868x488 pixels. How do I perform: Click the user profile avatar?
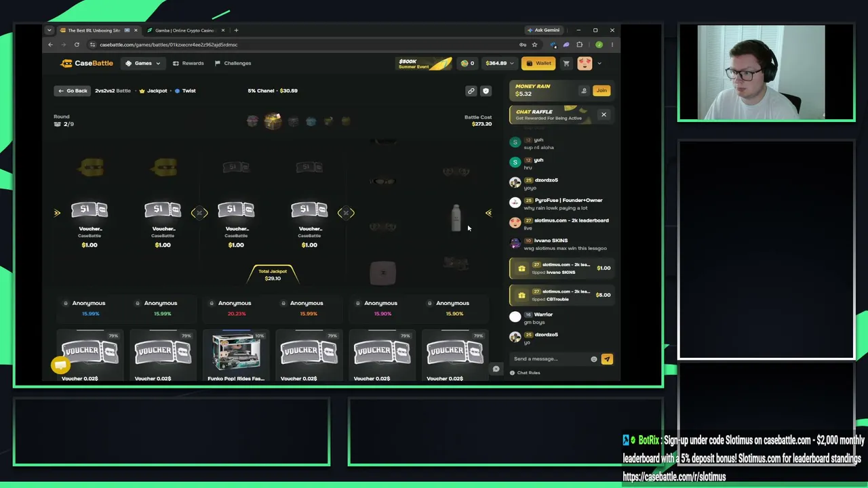point(585,63)
